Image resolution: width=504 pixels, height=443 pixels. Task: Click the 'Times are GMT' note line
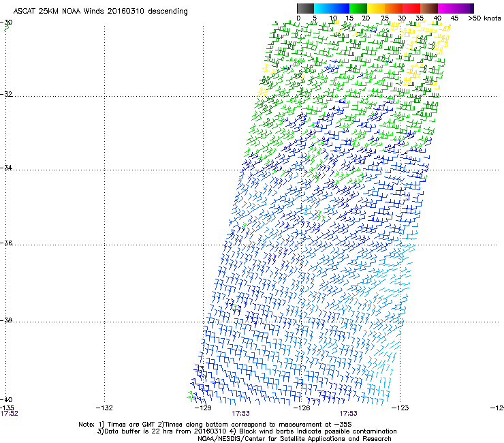[215, 425]
